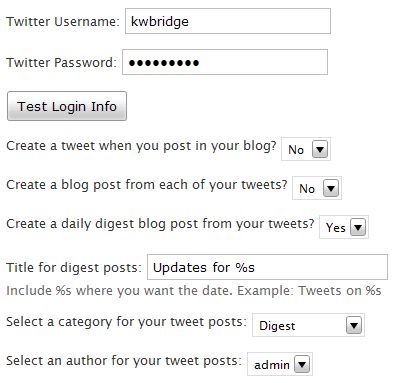Click the arrow icon on the Digest selector

pyautogui.click(x=354, y=325)
